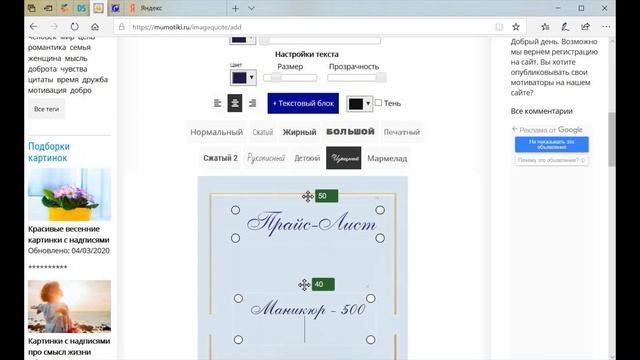Switch to the DS browser tab
Viewport: 640px width, 360px height.
[81, 8]
